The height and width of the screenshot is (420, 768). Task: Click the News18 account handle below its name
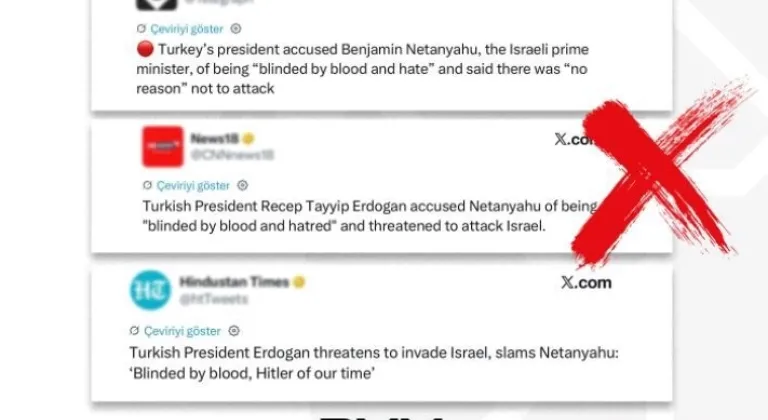coord(232,155)
